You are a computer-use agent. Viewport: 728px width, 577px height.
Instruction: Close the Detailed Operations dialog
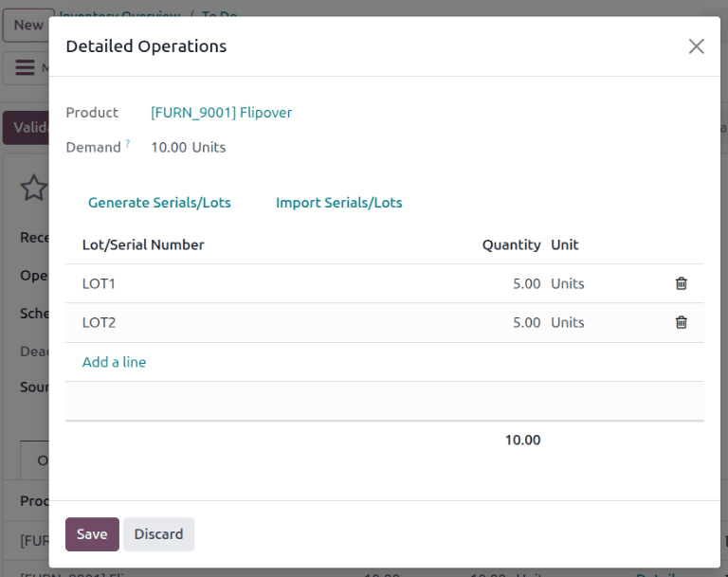click(x=696, y=46)
